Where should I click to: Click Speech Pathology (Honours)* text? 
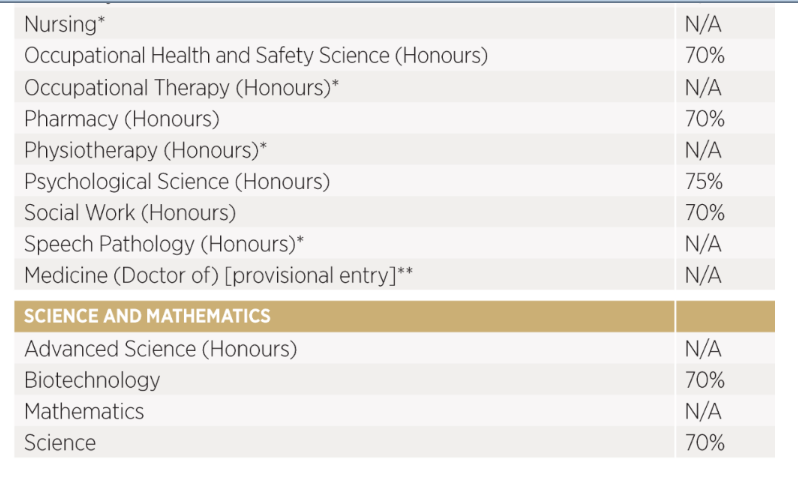point(164,244)
